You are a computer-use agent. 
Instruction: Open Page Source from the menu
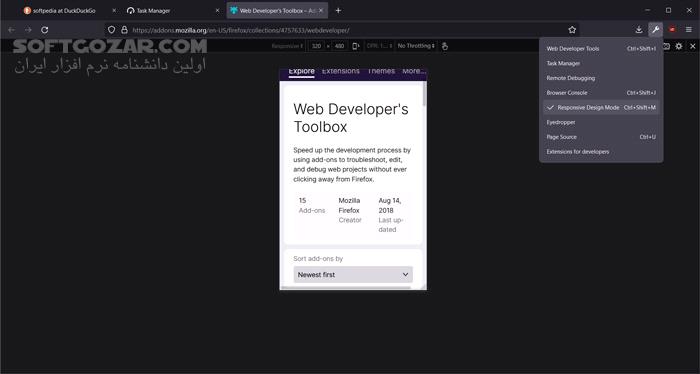coord(601,137)
